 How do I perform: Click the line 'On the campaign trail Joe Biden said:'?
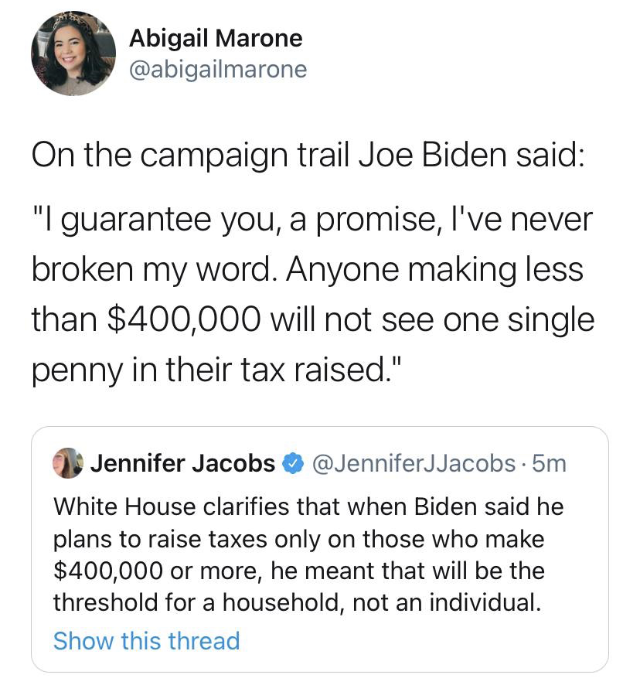pos(308,156)
